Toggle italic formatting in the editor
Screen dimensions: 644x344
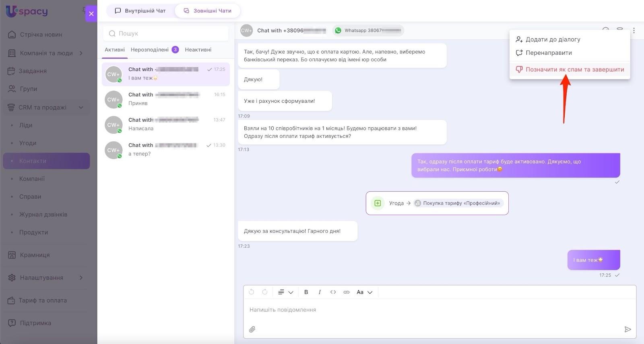coord(320,292)
